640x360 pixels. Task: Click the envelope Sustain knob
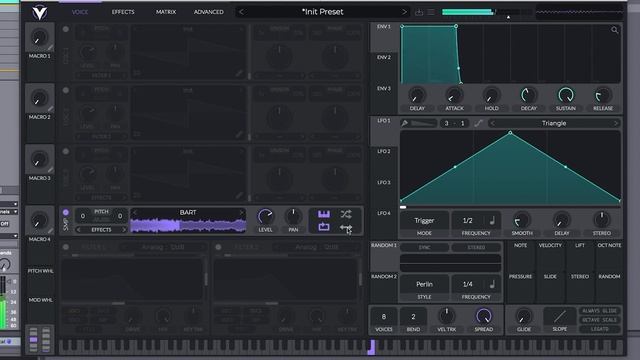(x=566, y=96)
